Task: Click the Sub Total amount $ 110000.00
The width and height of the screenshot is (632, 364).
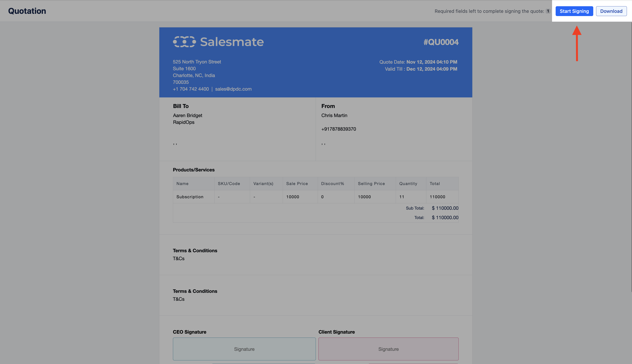Action: coord(445,208)
